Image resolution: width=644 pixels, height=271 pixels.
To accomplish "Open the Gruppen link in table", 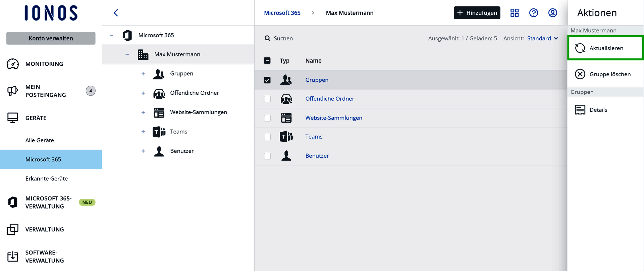I will [317, 80].
